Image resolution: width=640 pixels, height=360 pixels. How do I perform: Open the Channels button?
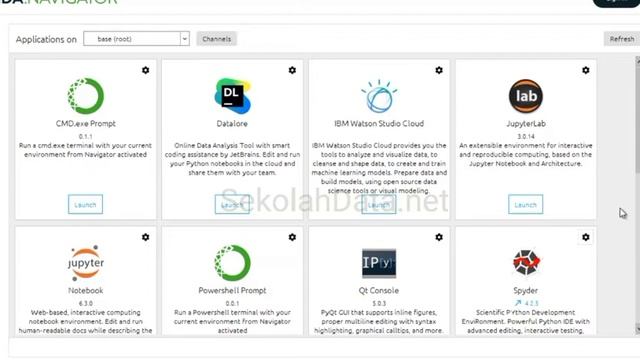[216, 39]
